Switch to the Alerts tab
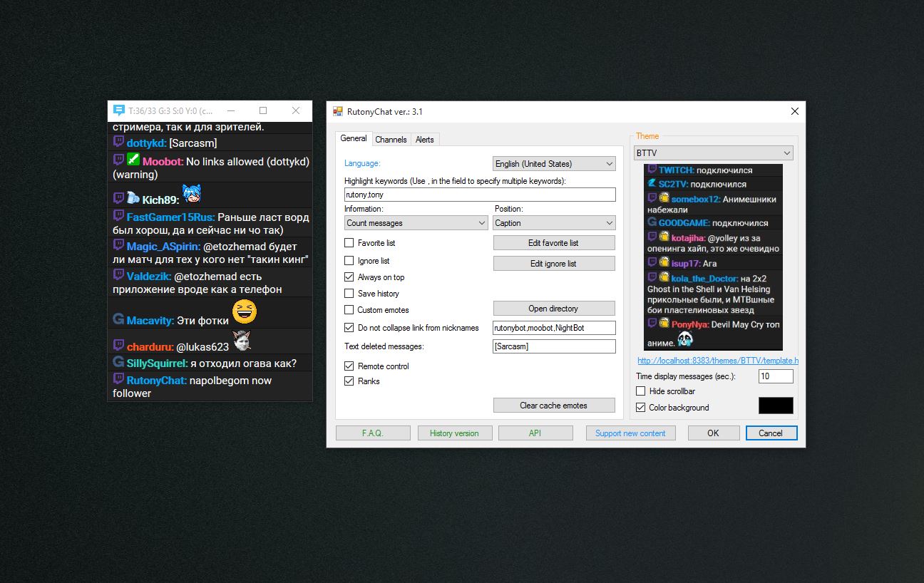This screenshot has height=583, width=924. pos(425,139)
